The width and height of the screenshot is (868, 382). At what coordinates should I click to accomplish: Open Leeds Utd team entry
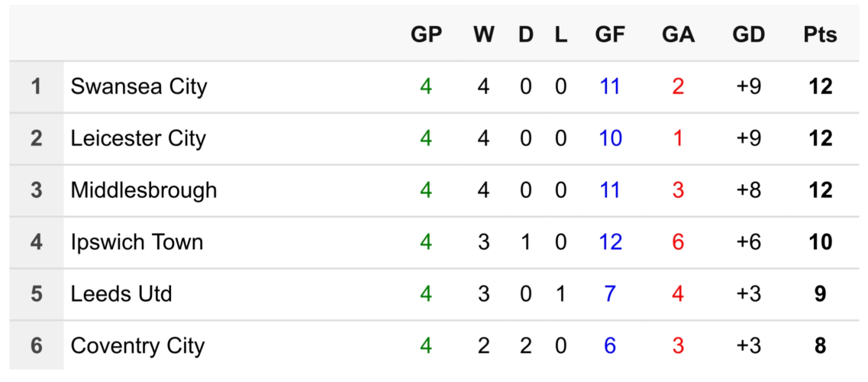[121, 294]
